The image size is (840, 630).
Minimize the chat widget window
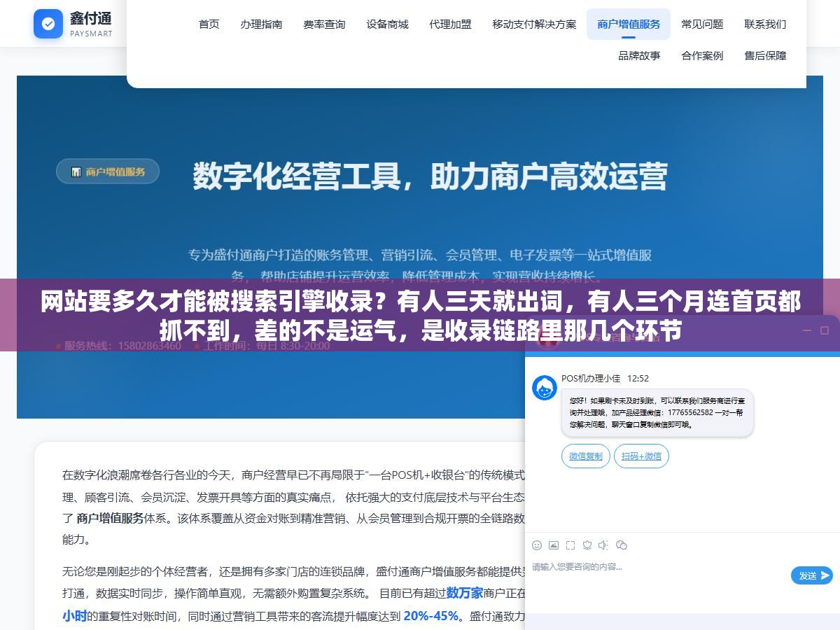806,330
